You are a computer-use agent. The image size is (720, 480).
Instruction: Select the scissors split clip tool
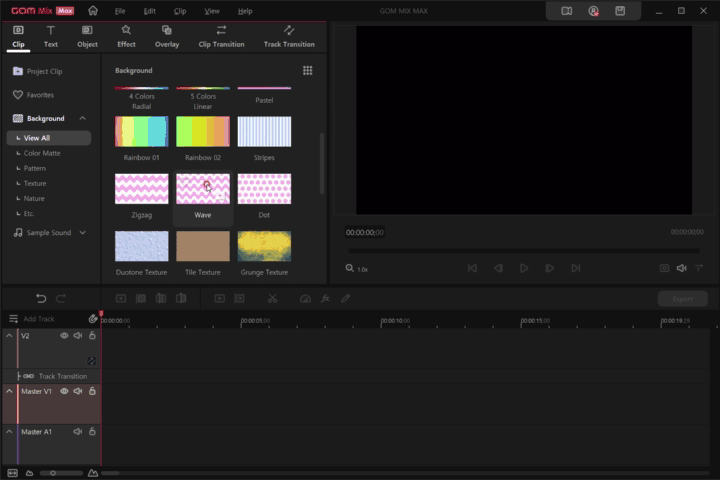pyautogui.click(x=271, y=298)
